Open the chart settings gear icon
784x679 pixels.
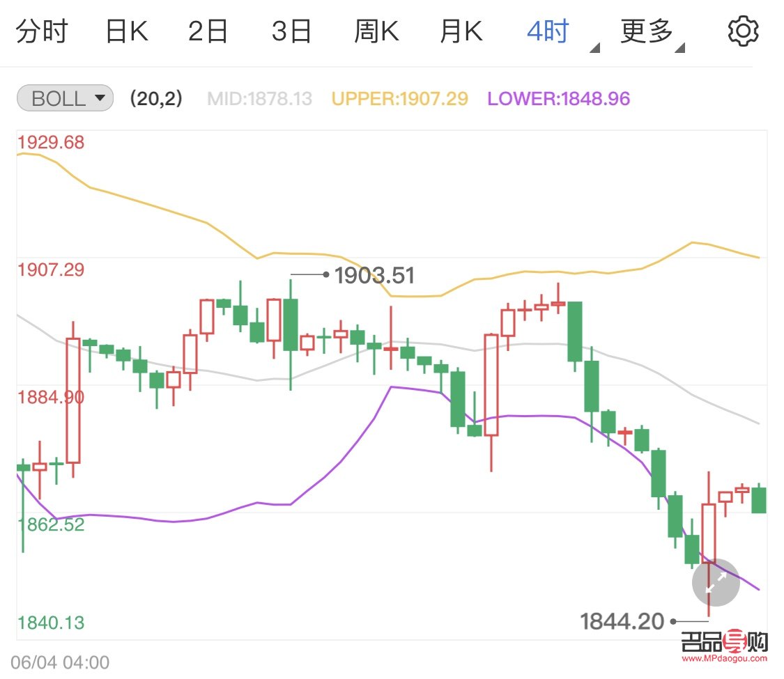click(x=742, y=30)
